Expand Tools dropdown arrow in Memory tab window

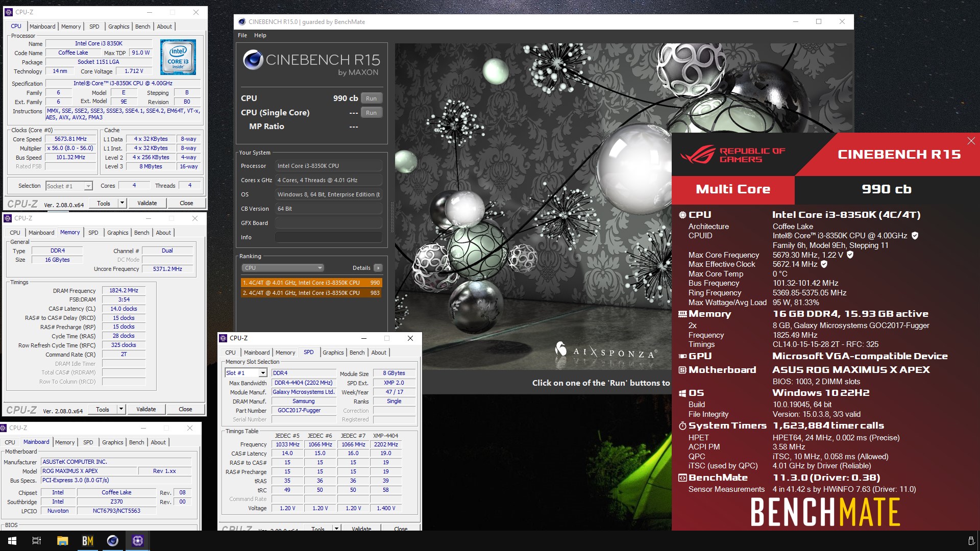121,409
